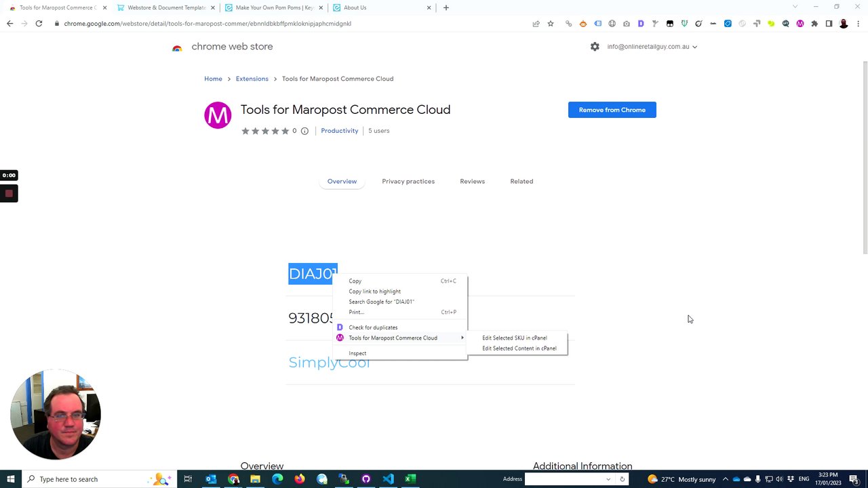Click the browser address bar URL

click(x=208, y=24)
